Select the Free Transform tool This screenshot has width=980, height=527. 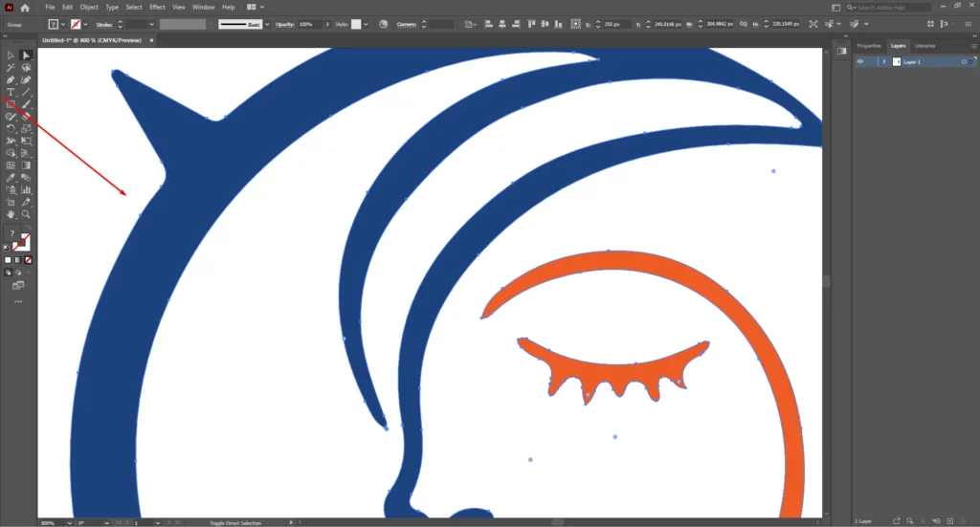[26, 142]
